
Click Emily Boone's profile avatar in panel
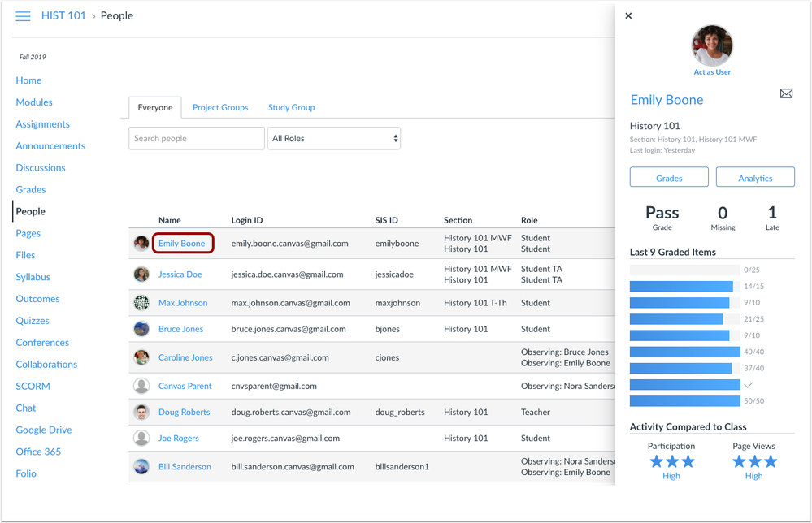pyautogui.click(x=711, y=45)
